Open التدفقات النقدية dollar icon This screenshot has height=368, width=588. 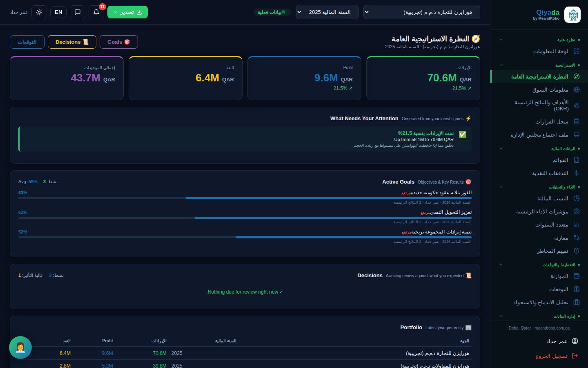(x=577, y=173)
